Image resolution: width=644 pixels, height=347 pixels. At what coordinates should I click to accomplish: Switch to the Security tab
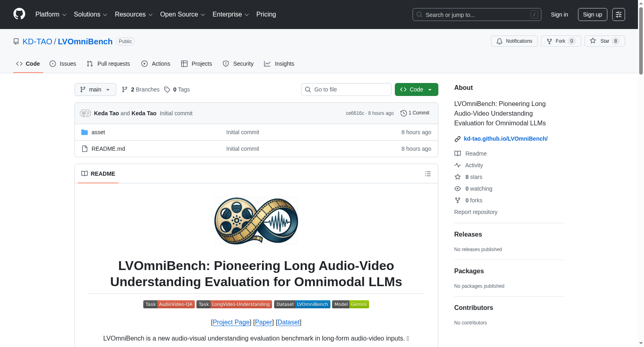coord(238,64)
